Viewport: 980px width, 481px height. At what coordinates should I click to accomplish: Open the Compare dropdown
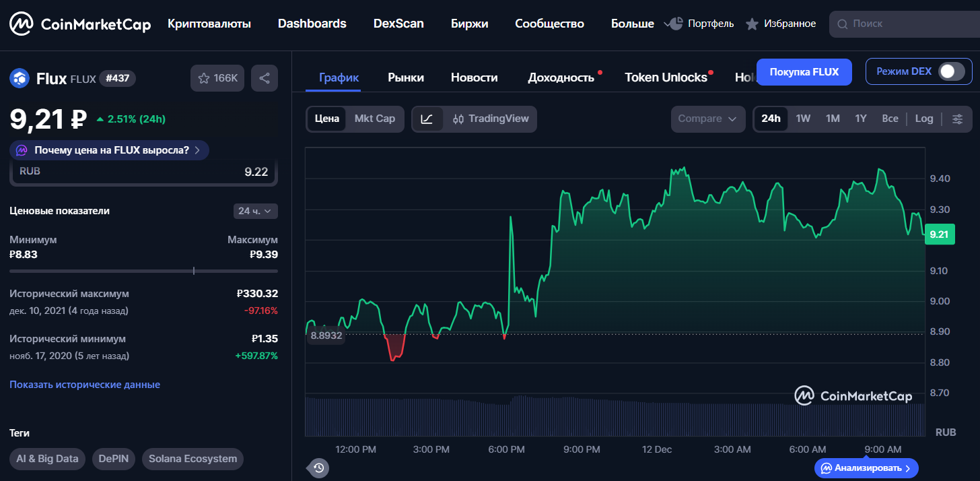707,119
